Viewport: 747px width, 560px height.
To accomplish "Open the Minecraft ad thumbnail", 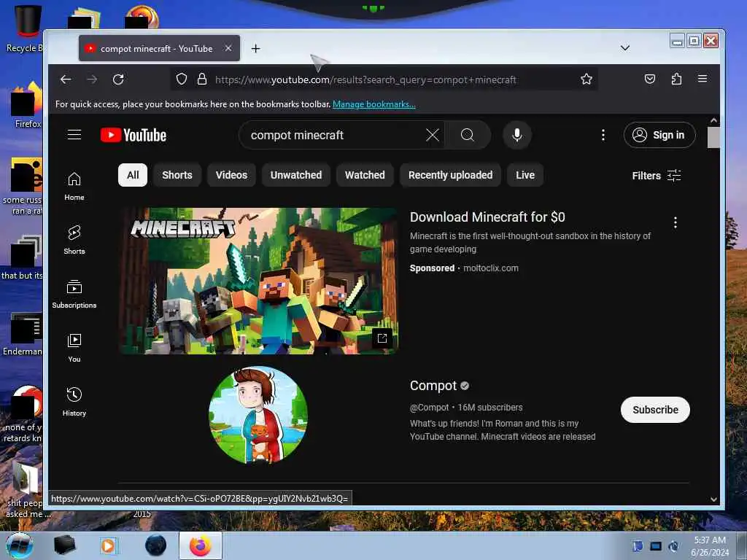I will [258, 281].
